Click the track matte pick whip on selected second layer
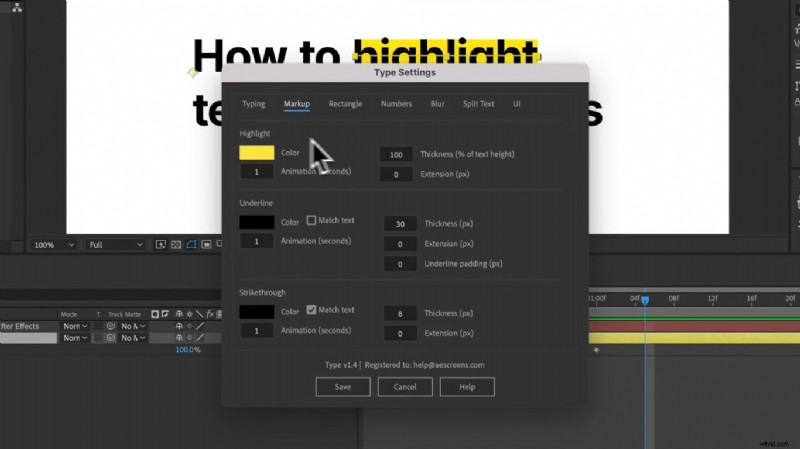 (111, 337)
